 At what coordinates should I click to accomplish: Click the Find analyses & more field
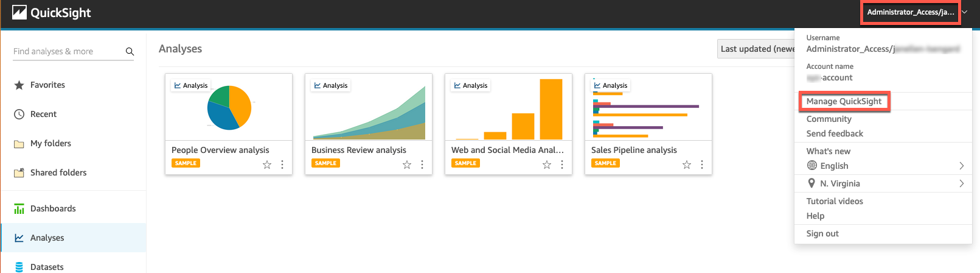67,52
